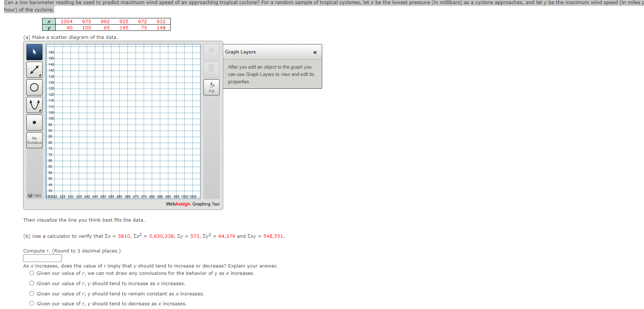Viewport: 644px width, 309px height.
Task: Click the x value 935 in table
Action: pyautogui.click(x=124, y=22)
